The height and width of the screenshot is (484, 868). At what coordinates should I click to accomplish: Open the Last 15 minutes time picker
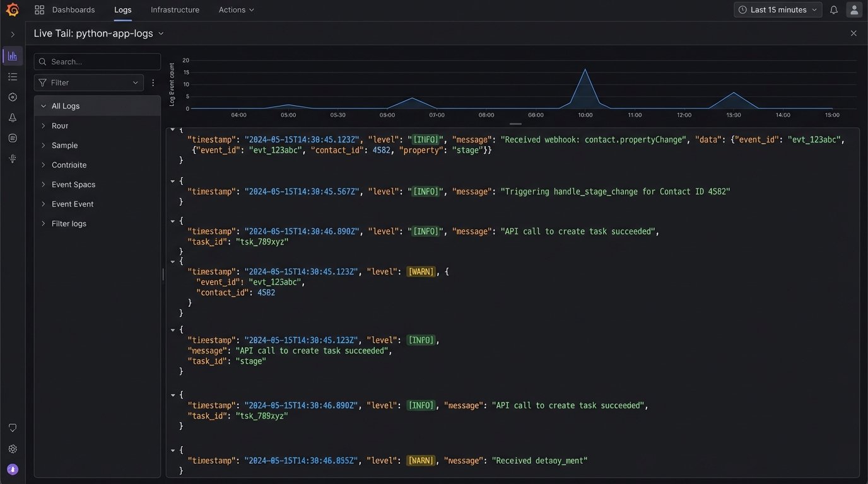point(778,10)
